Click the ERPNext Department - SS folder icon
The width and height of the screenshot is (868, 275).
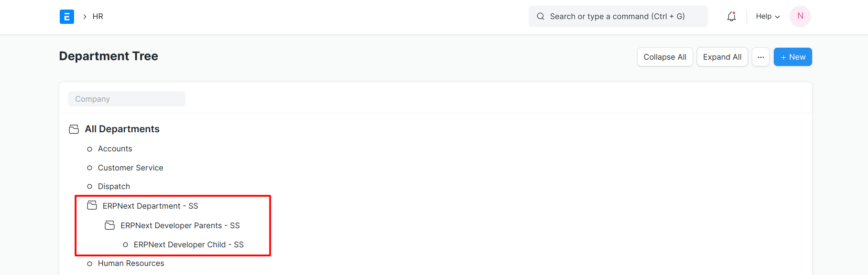click(92, 206)
